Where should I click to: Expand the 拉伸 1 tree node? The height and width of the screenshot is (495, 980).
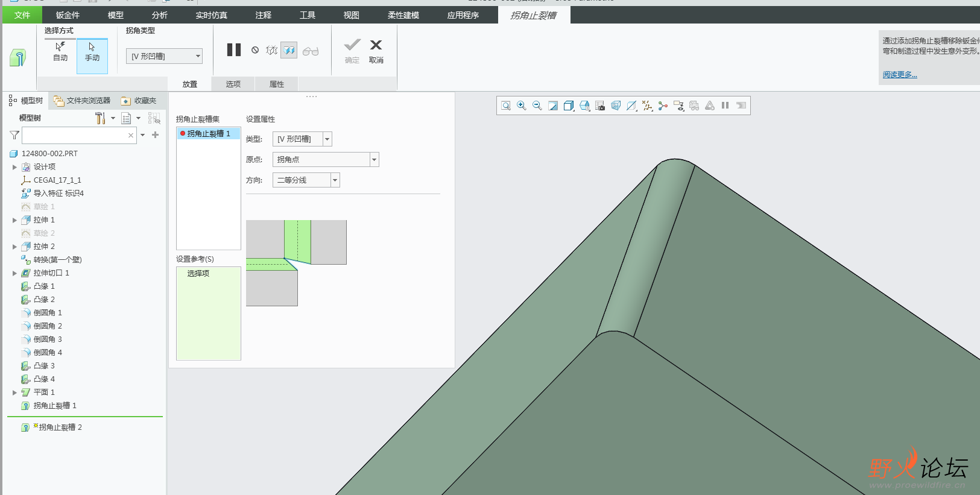14,220
